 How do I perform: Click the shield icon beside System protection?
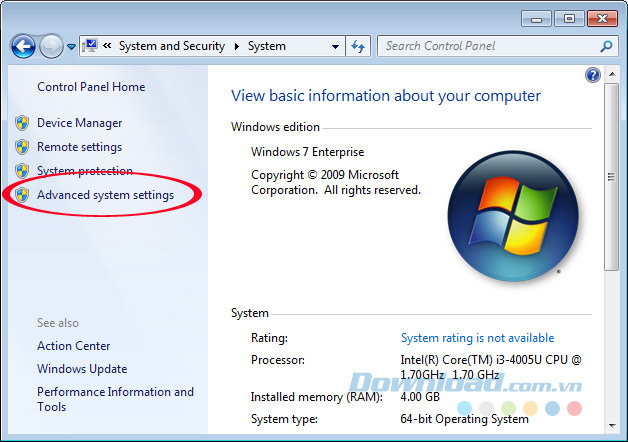[22, 171]
